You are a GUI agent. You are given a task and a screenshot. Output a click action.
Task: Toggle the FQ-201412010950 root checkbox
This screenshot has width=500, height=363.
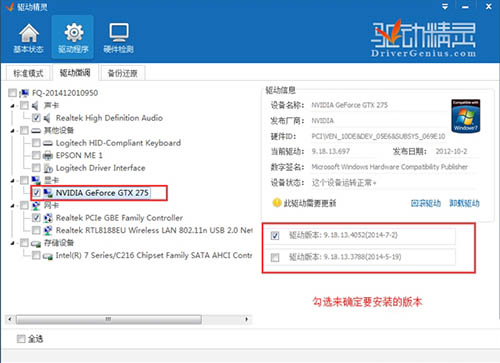point(12,93)
